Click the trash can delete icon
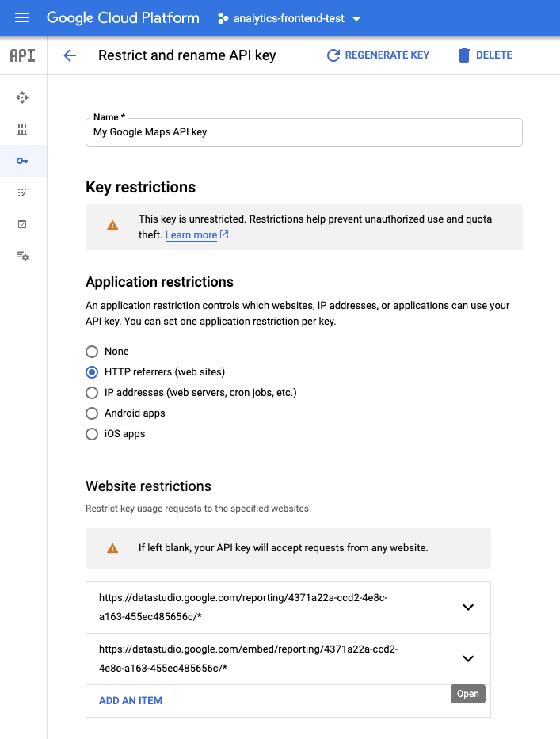The image size is (560, 739). coord(464,55)
